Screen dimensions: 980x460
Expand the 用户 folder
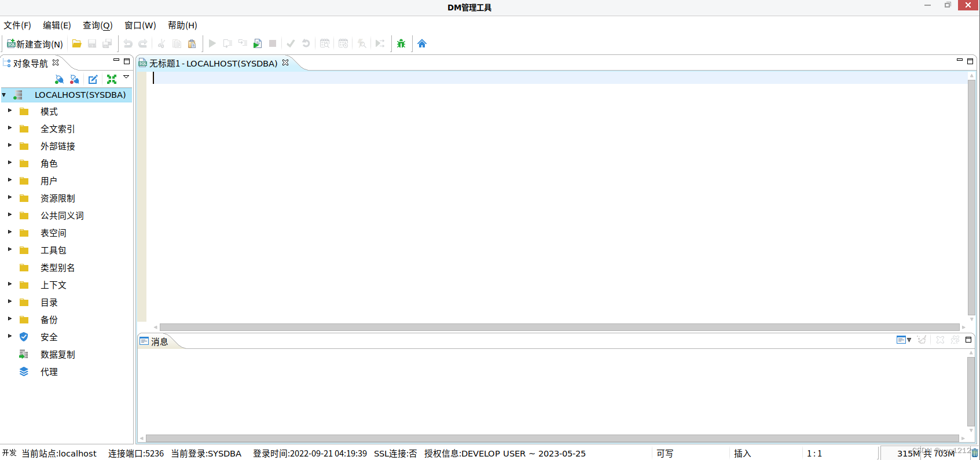(x=10, y=180)
